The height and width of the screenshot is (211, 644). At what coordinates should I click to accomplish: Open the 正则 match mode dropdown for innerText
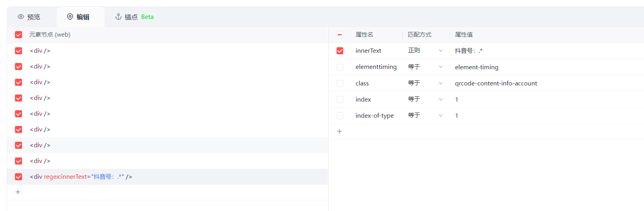[x=425, y=51]
